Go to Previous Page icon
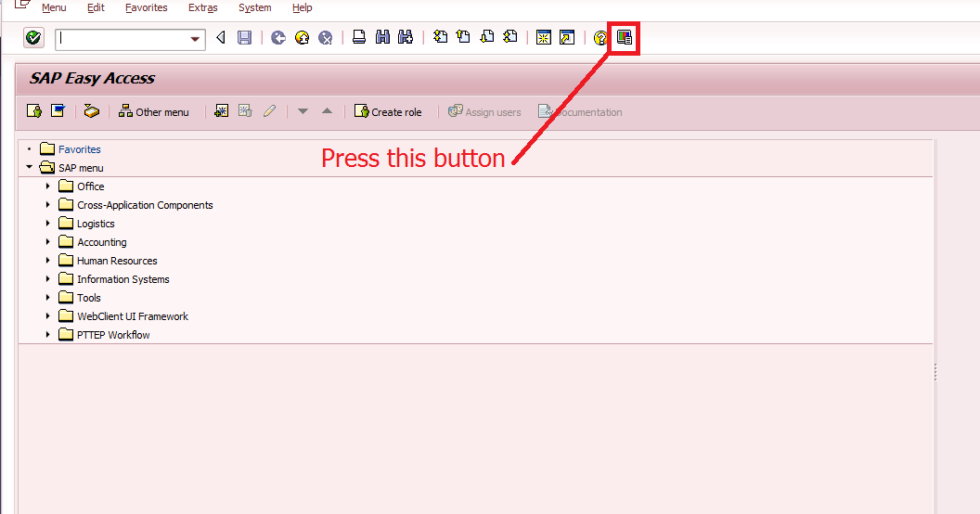 pyautogui.click(x=463, y=37)
